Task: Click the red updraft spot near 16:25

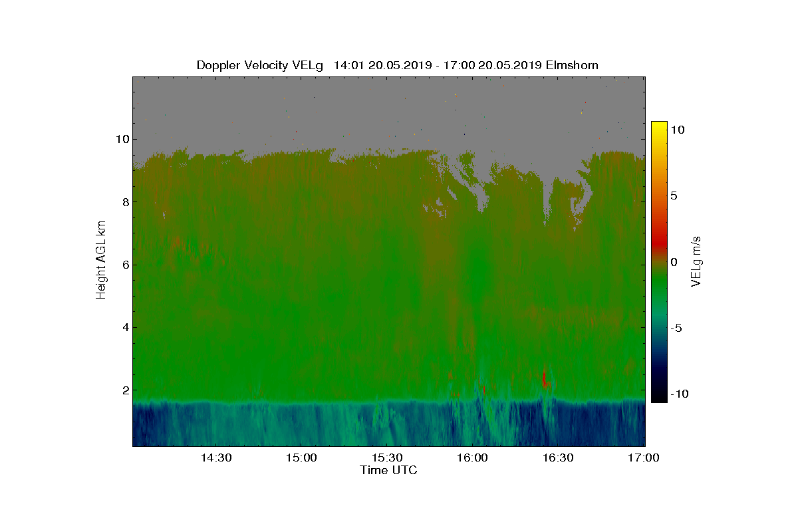Action: pyautogui.click(x=544, y=379)
